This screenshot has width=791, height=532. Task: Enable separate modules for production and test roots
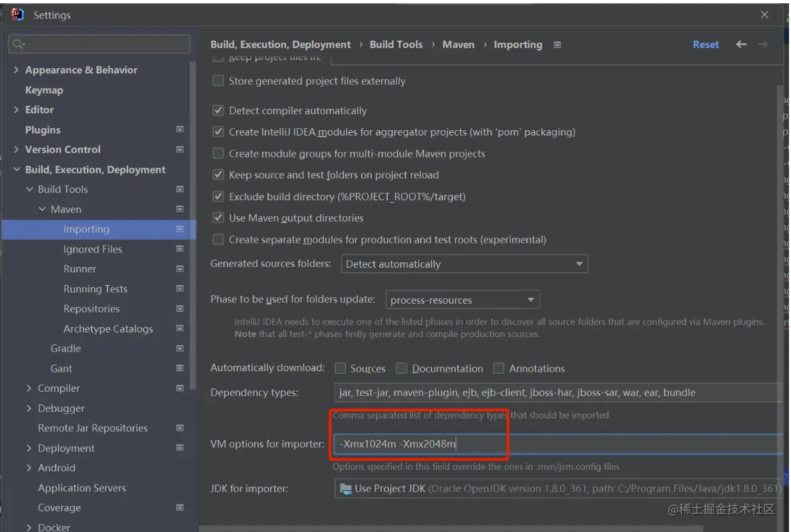tap(218, 240)
